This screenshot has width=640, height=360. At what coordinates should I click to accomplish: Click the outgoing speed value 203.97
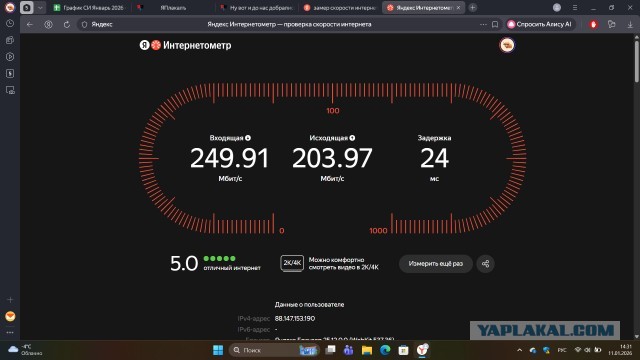(332, 158)
